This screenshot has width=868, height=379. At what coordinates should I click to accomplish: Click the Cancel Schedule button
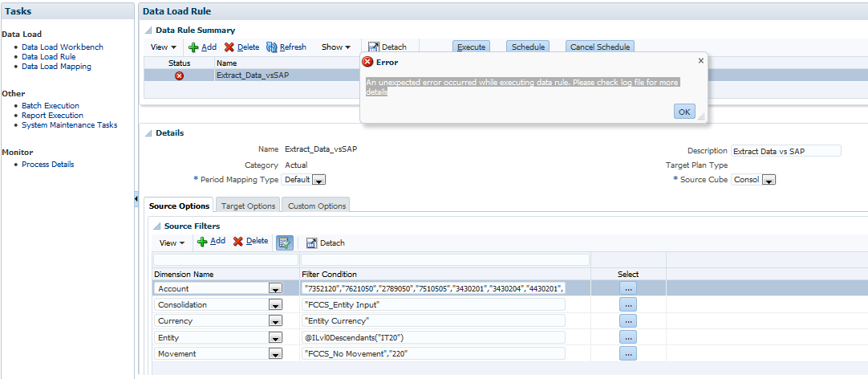tap(599, 47)
